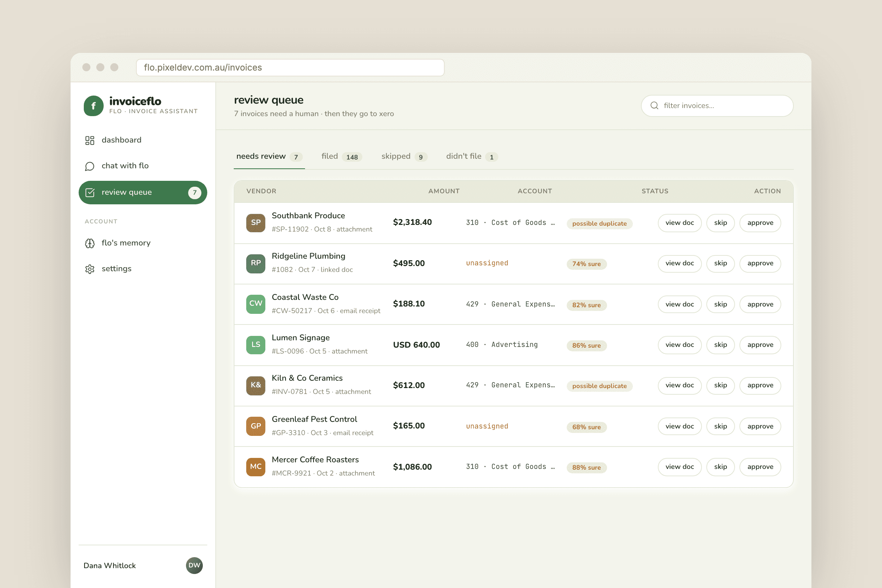This screenshot has height=588, width=882.
Task: Click the $2,318.40 amount
Action: (412, 222)
